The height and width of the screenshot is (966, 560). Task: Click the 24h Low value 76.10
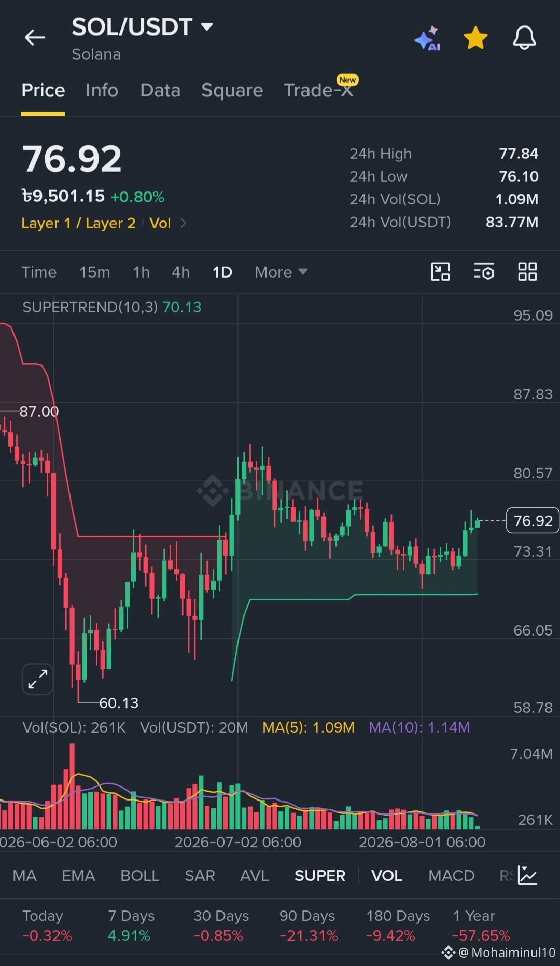[x=519, y=176]
